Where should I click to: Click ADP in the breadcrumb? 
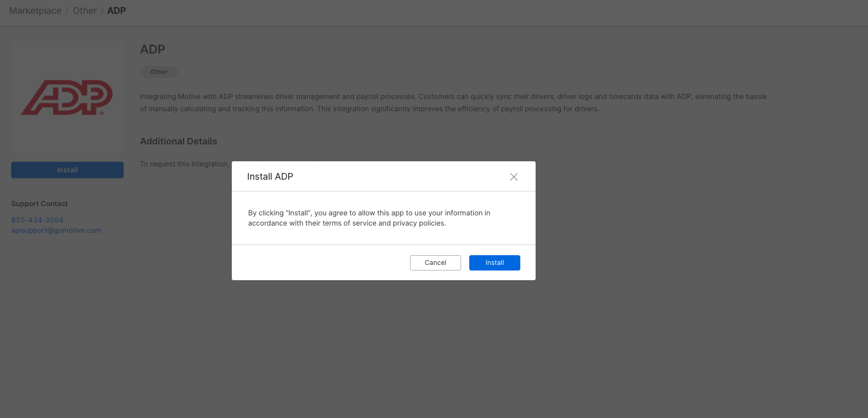click(x=116, y=11)
